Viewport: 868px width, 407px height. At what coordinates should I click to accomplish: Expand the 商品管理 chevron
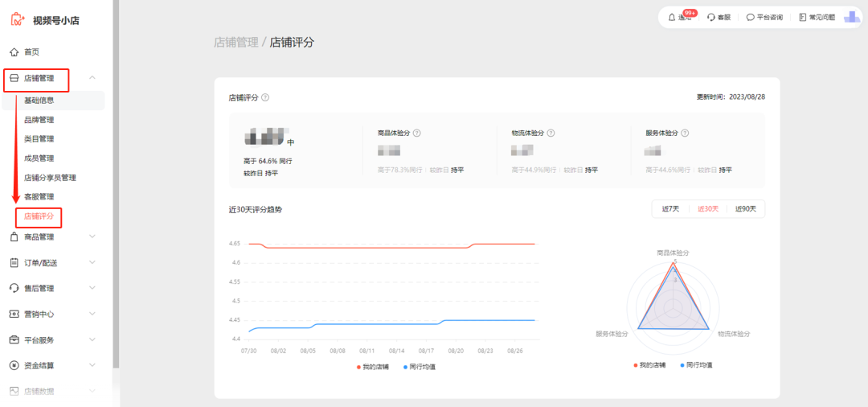pyautogui.click(x=92, y=237)
